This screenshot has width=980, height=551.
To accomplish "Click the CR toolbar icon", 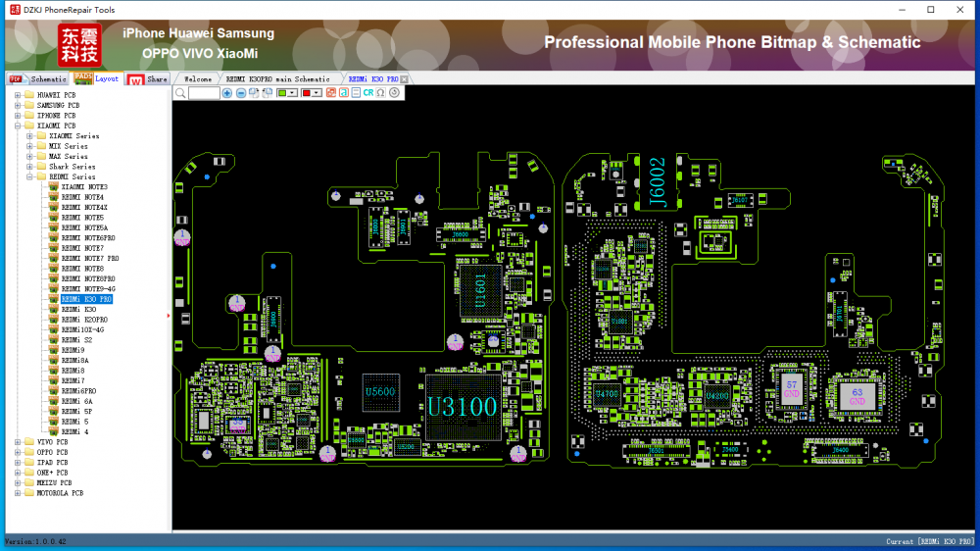I will 368,93.
